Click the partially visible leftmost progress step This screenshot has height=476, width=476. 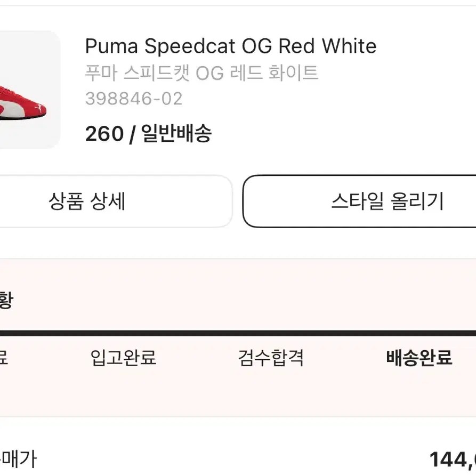pyautogui.click(x=4, y=358)
